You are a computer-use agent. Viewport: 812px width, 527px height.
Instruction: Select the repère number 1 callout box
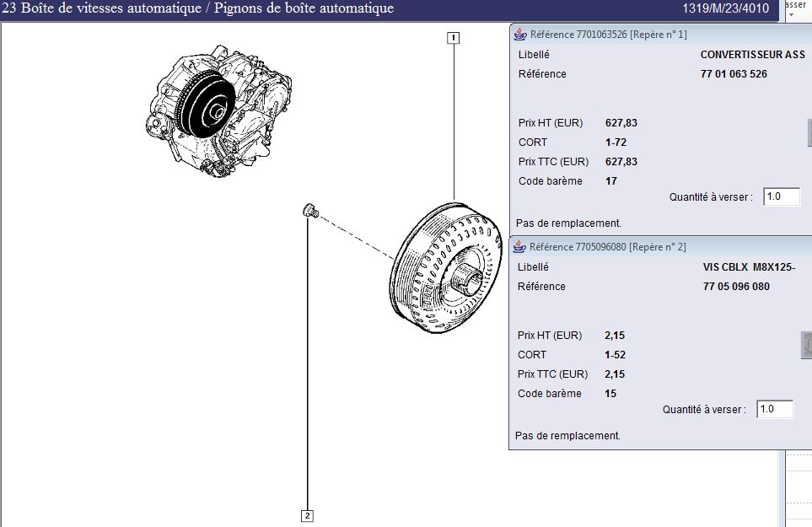point(454,37)
